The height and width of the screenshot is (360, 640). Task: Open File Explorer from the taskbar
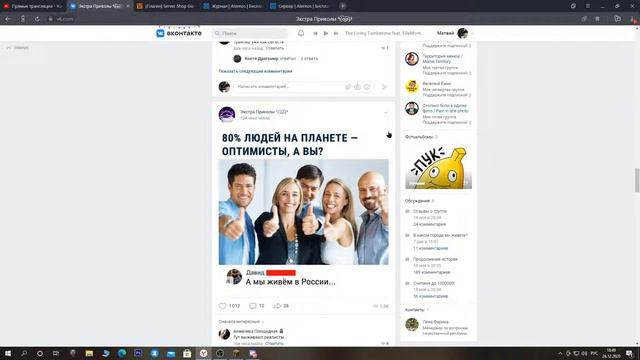point(89,353)
